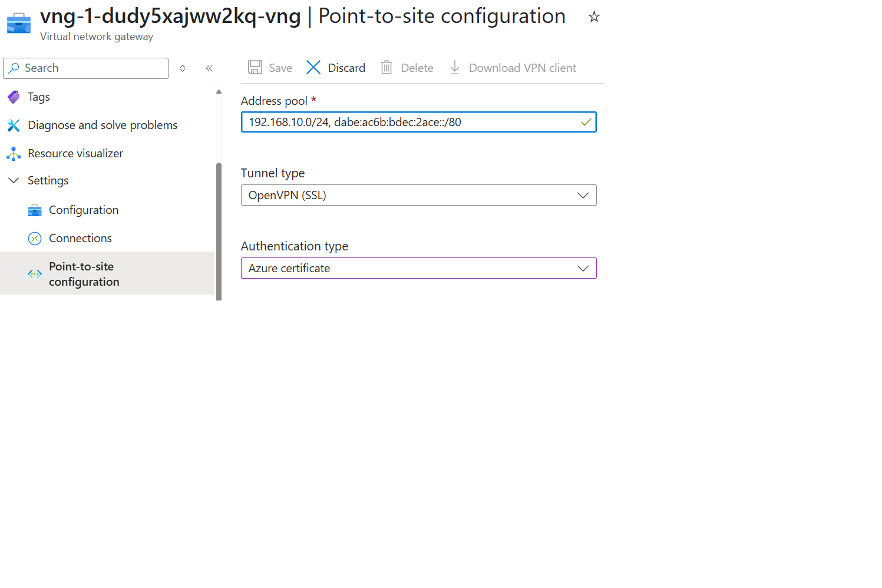Collapse the sidebar with double-chevron button

(x=209, y=68)
